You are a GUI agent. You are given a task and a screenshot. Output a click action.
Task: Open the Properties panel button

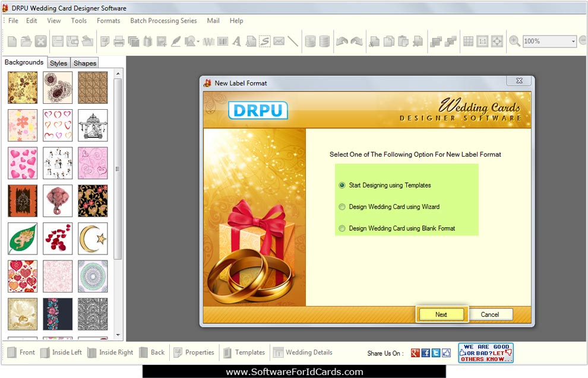[194, 352]
